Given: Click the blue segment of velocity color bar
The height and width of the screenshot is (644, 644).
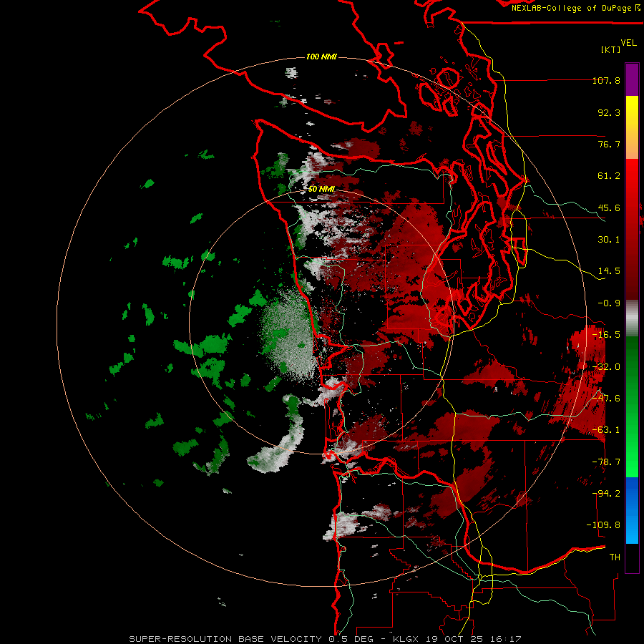Looking at the screenshot, I should pos(632,510).
